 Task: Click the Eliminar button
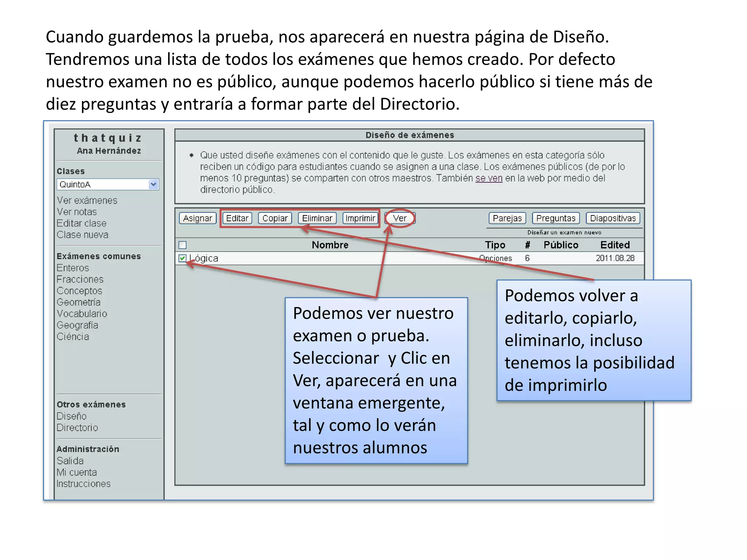point(317,218)
